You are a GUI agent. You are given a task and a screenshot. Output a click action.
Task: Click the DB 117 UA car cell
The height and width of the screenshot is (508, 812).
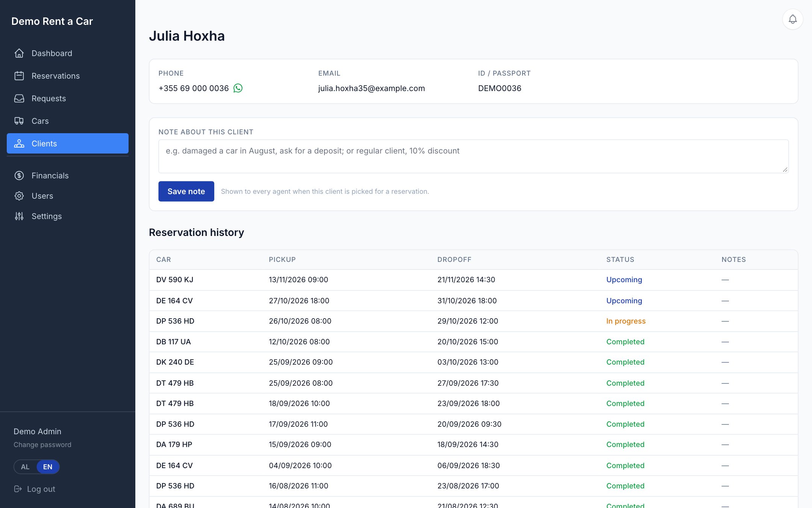click(173, 342)
